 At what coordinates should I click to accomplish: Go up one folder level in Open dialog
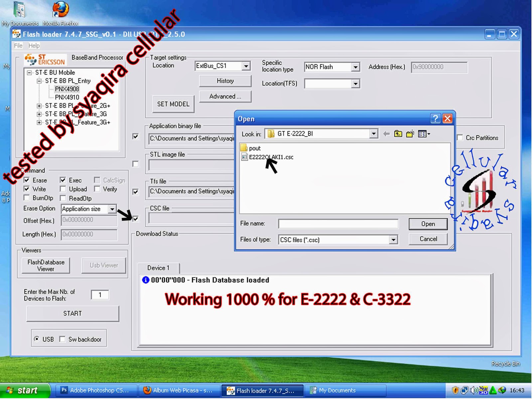[398, 134]
